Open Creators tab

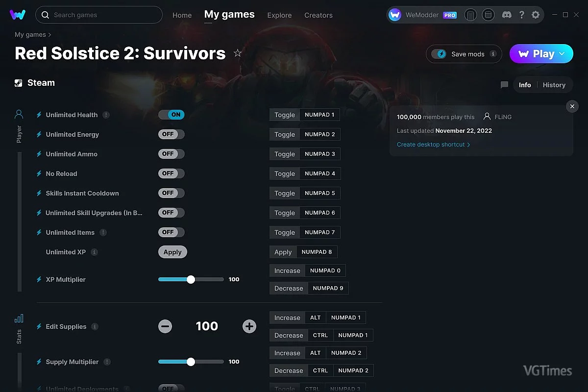318,15
